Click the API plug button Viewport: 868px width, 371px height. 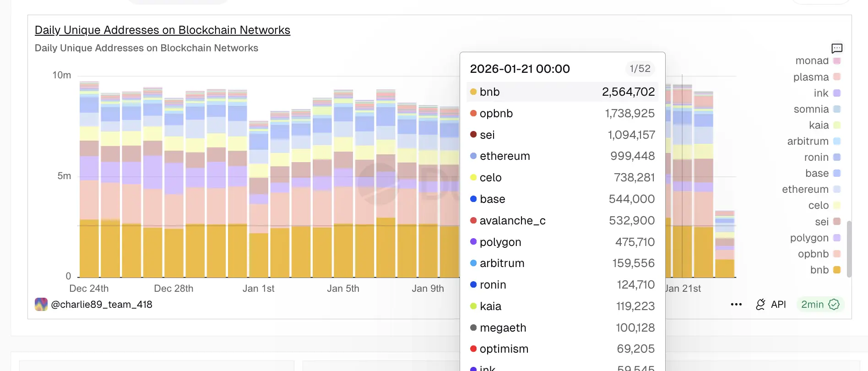(771, 305)
